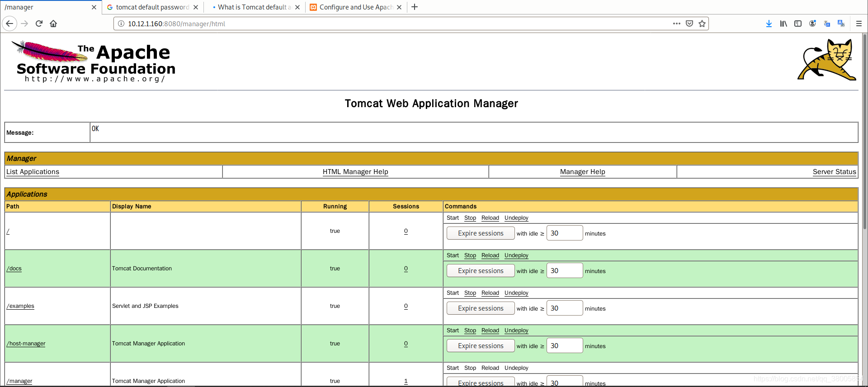Switch to What is Tomcat default tab
Screen dimensions: 868x387
point(254,7)
